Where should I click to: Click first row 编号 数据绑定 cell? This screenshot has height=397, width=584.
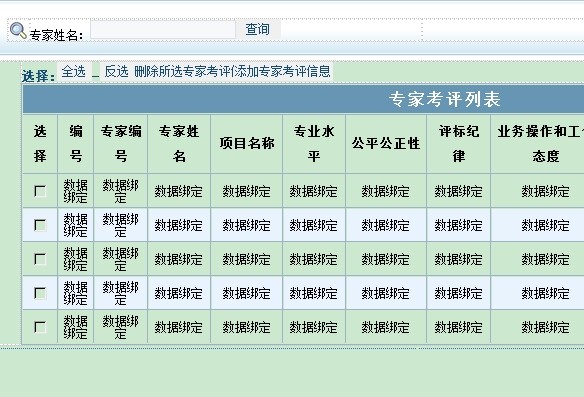pos(76,191)
